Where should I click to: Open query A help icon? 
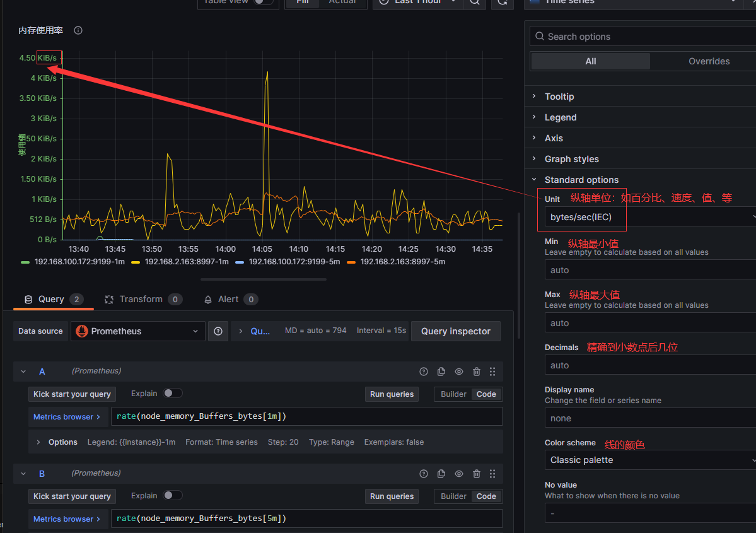click(424, 372)
